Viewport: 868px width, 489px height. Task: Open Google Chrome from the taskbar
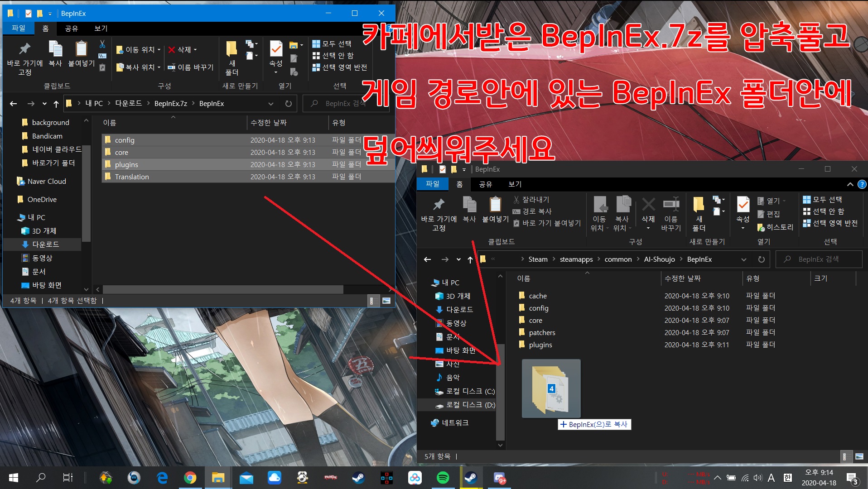pyautogui.click(x=190, y=478)
